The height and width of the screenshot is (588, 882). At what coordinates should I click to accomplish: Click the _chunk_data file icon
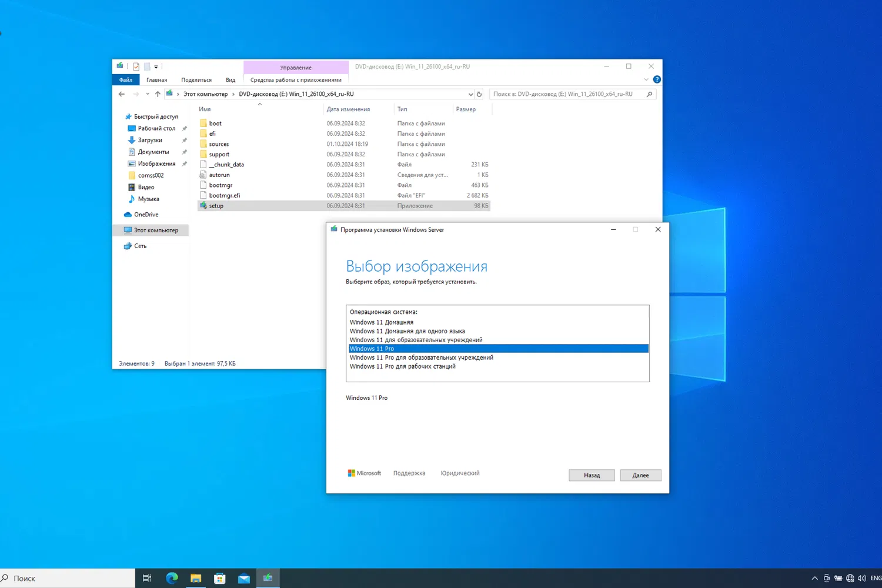[203, 165]
